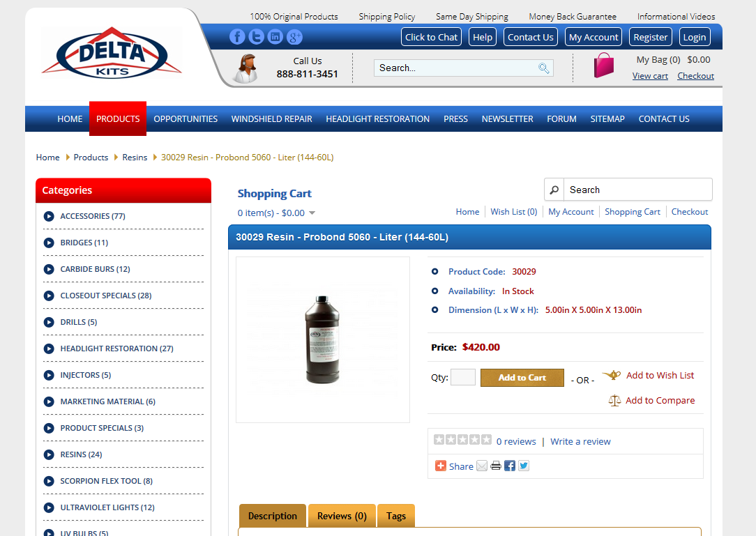
Task: Open the Wish List (0) link
Action: [514, 212]
